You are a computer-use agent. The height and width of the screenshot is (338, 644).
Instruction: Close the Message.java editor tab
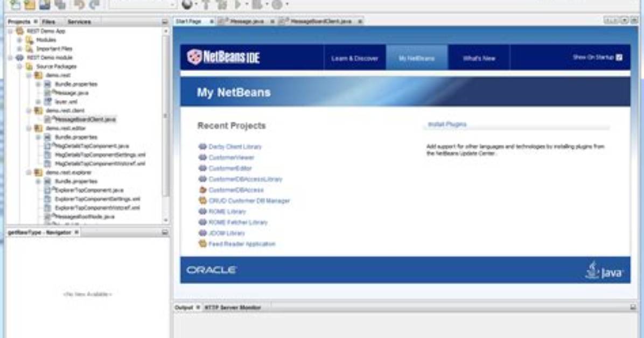[x=272, y=22]
